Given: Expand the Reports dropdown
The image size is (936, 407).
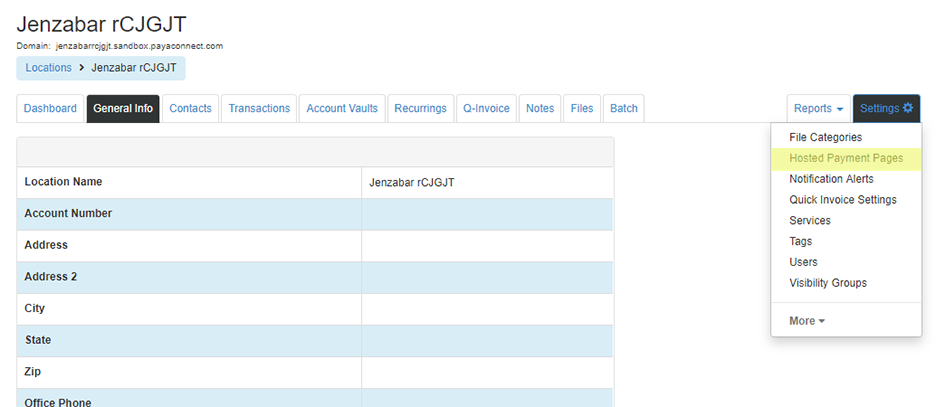Looking at the screenshot, I should coord(818,109).
